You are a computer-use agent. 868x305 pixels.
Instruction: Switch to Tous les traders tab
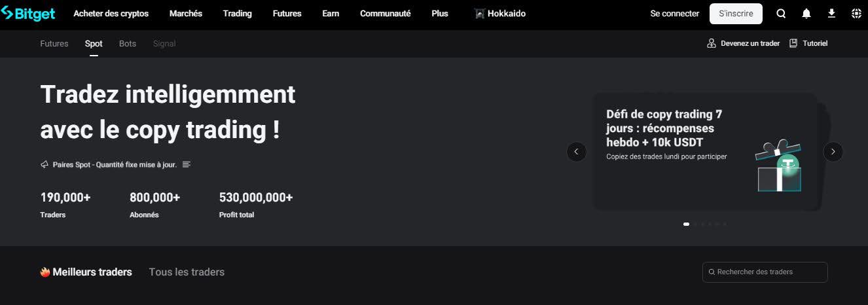tap(187, 272)
